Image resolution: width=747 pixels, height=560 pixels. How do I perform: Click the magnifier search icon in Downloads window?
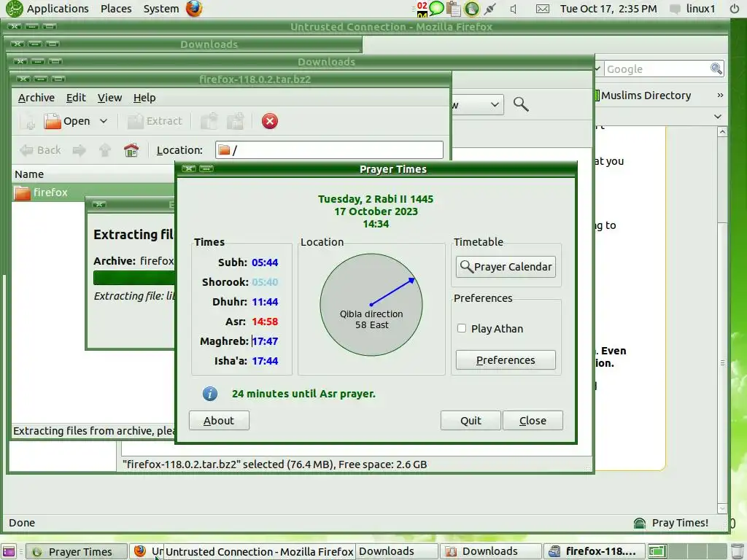point(521,104)
